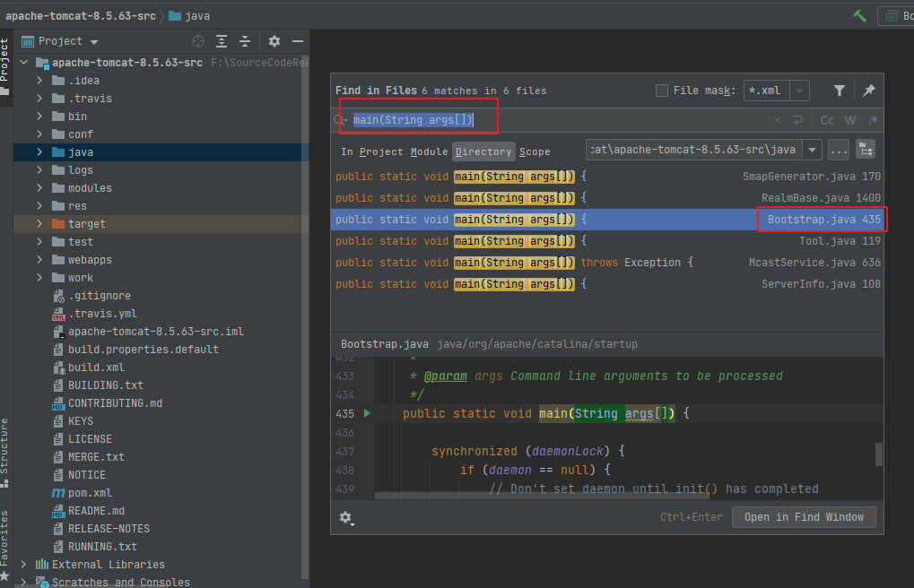This screenshot has height=588, width=914.
Task: Expand External Libraries node
Action: coord(24,565)
